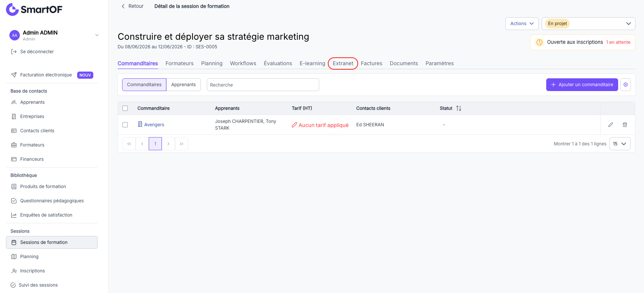
Task: Click the Formateurs briefcase icon
Action: point(14,145)
